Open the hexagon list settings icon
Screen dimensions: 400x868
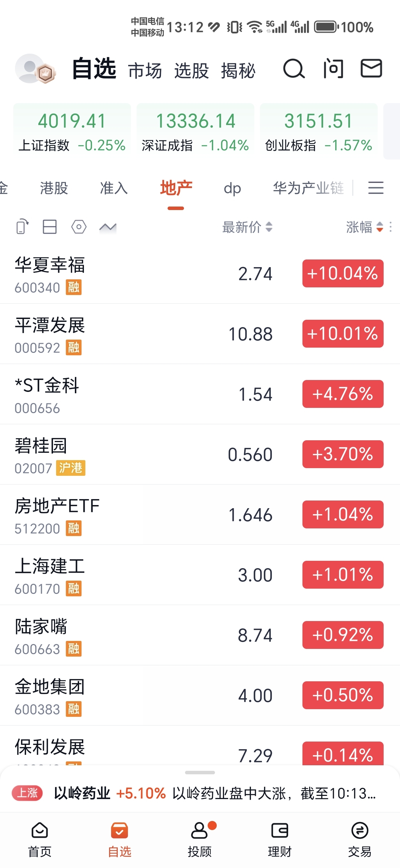pyautogui.click(x=79, y=227)
